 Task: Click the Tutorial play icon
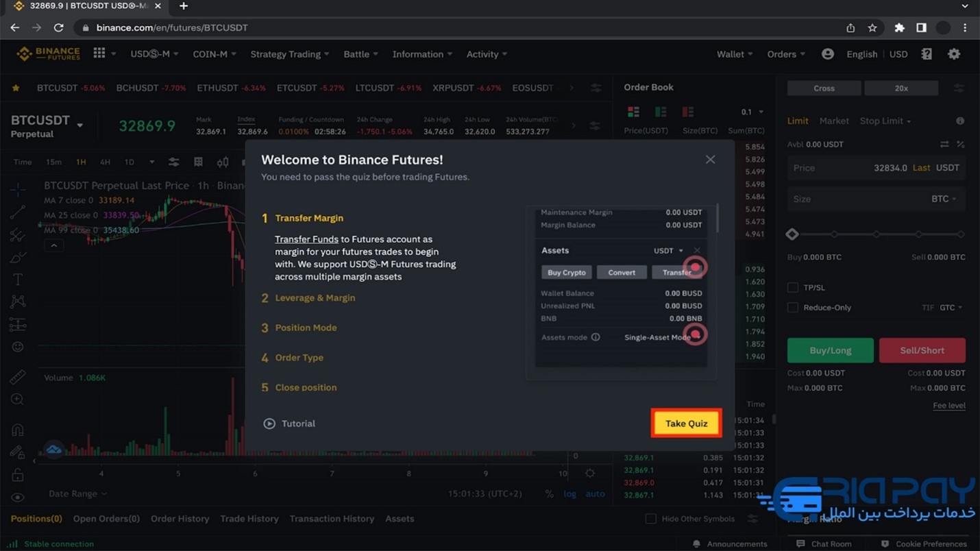click(269, 424)
